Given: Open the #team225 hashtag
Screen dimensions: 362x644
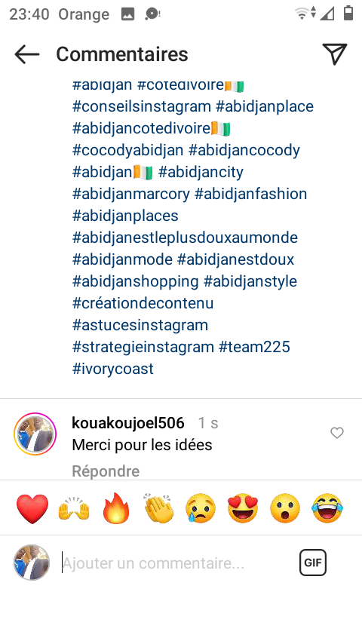Looking at the screenshot, I should (x=254, y=347).
